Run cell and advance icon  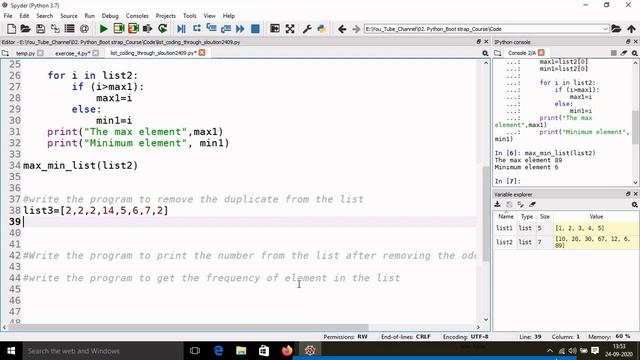click(x=133, y=29)
